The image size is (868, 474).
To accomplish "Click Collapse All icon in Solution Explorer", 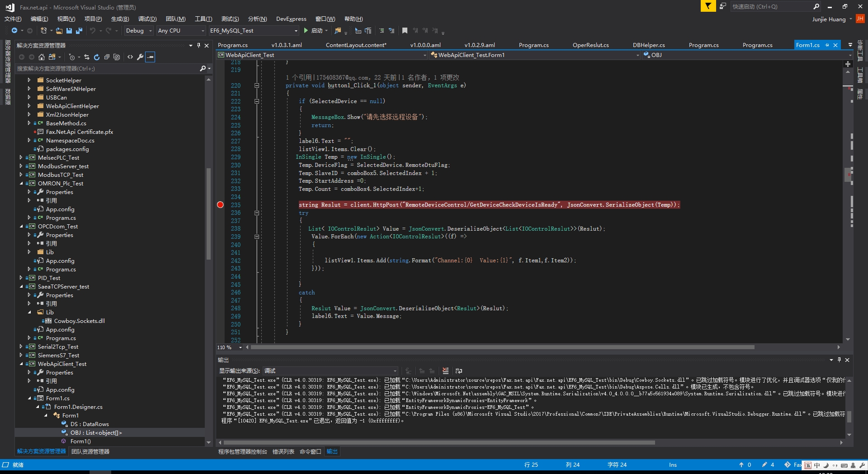I will (107, 57).
